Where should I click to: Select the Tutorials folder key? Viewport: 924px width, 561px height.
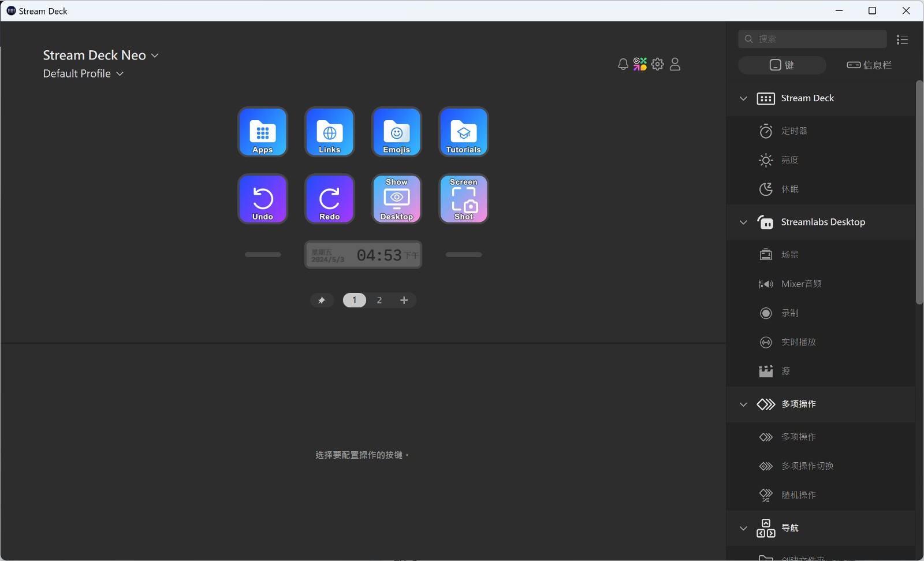[x=464, y=132]
